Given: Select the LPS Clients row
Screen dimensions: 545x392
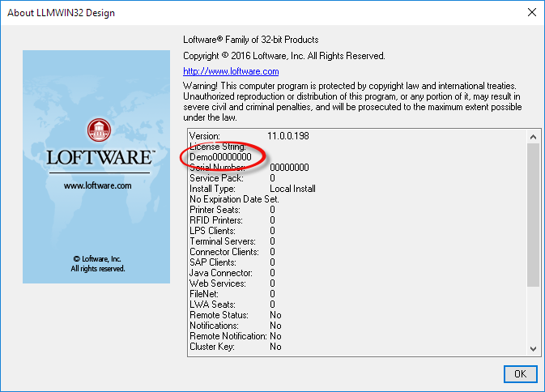Looking at the screenshot, I should (x=232, y=231).
